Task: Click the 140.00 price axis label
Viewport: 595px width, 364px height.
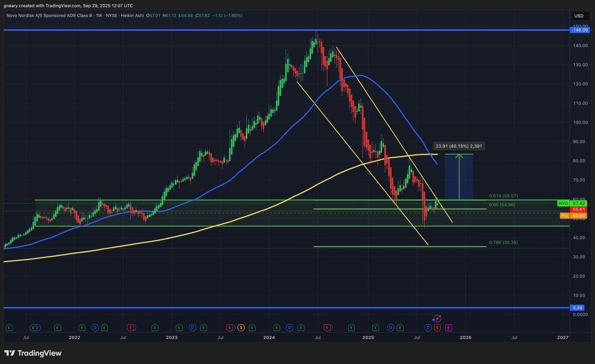Action: (581, 45)
